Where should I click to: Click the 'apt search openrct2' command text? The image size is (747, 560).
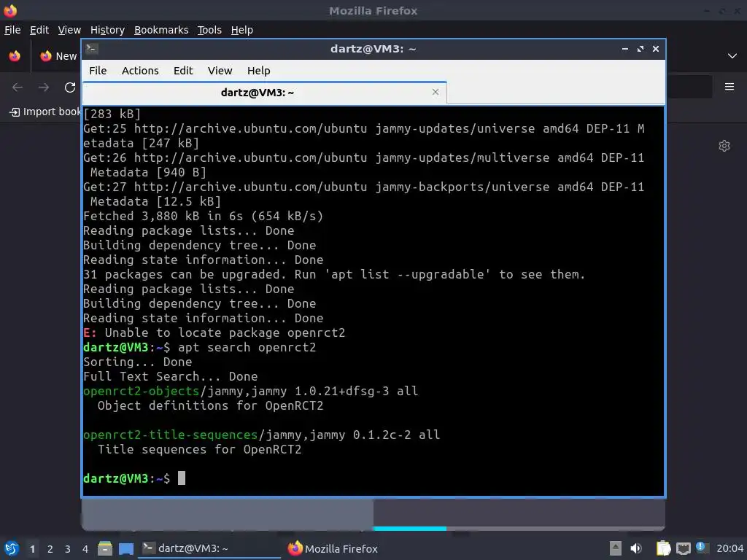point(247,348)
